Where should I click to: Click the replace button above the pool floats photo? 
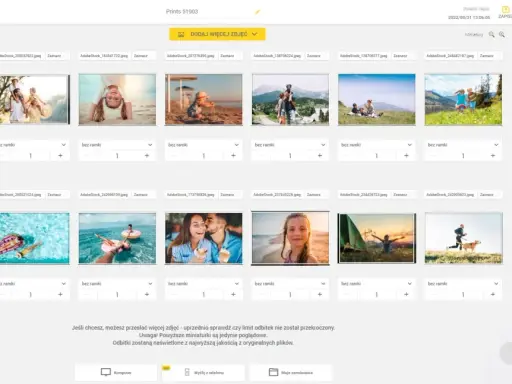pos(54,194)
